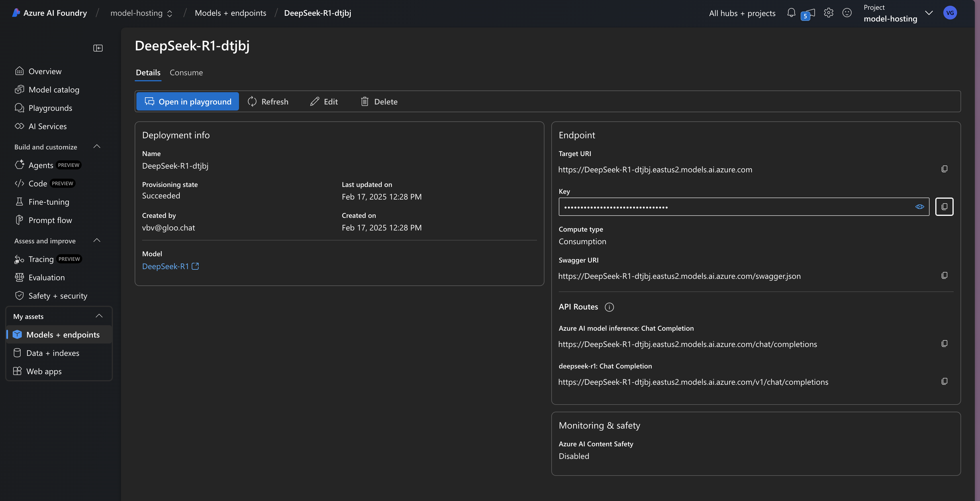The width and height of the screenshot is (980, 501).
Task: Copy the Target URI endpoint
Action: 945,169
